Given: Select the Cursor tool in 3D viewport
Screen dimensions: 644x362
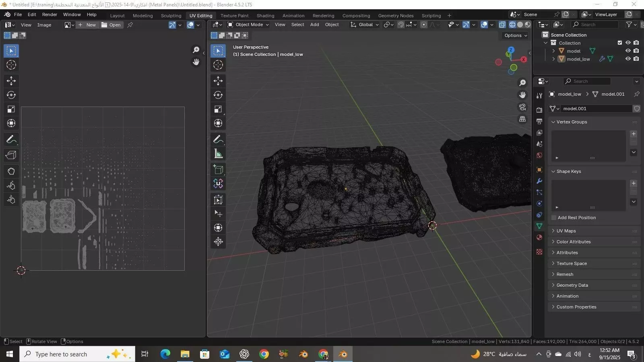Looking at the screenshot, I should pos(218,65).
